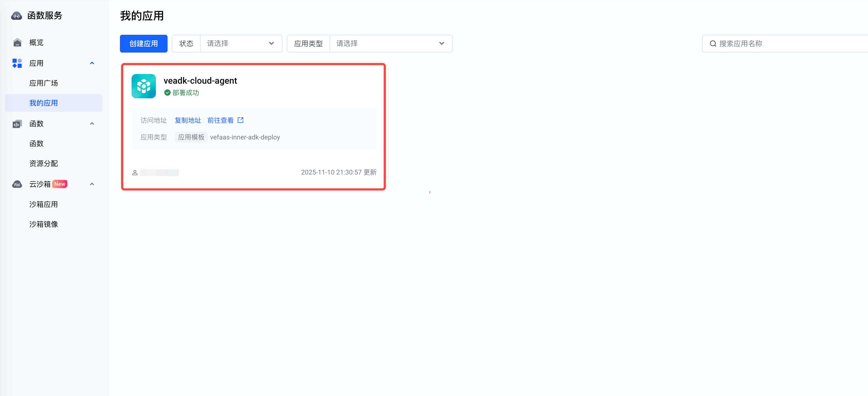Collapse the 云沙箱 sidebar section chevron
The image size is (868, 396).
pos(92,184)
